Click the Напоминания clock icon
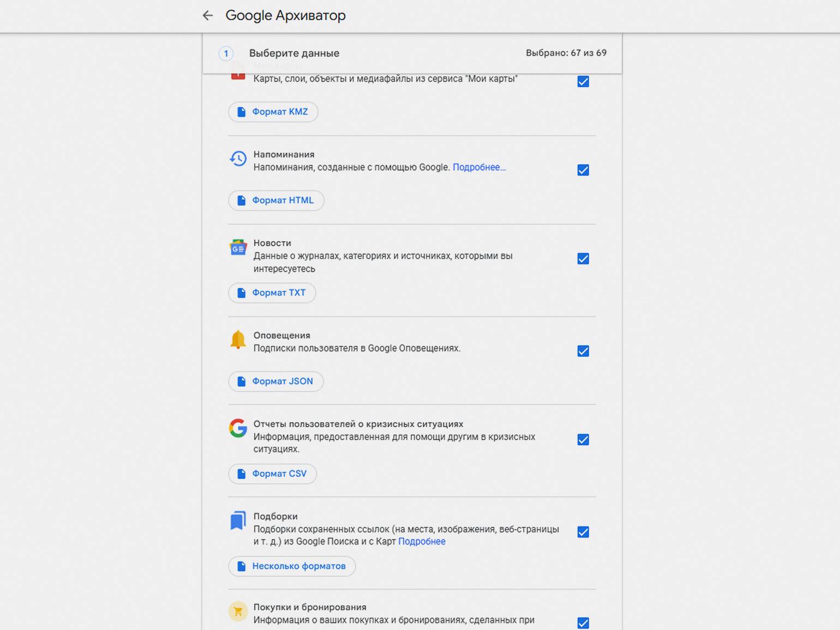840x630 pixels. [238, 159]
